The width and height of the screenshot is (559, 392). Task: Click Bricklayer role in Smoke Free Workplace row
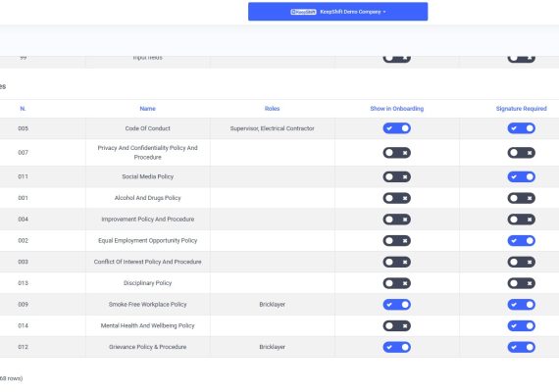(x=272, y=305)
